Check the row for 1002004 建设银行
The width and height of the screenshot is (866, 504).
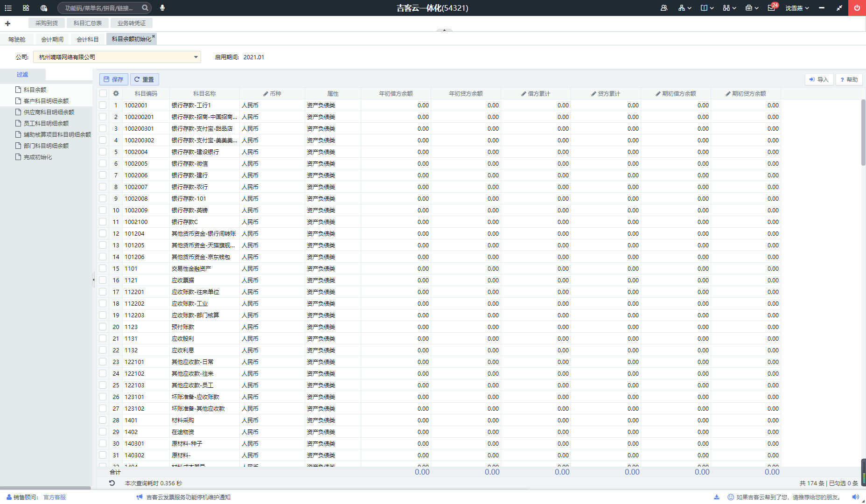(103, 152)
